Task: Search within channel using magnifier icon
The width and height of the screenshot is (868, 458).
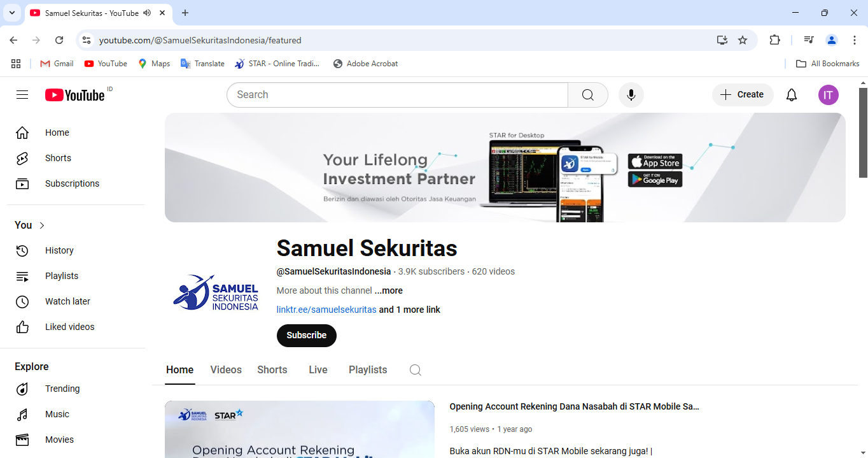Action: pos(415,370)
